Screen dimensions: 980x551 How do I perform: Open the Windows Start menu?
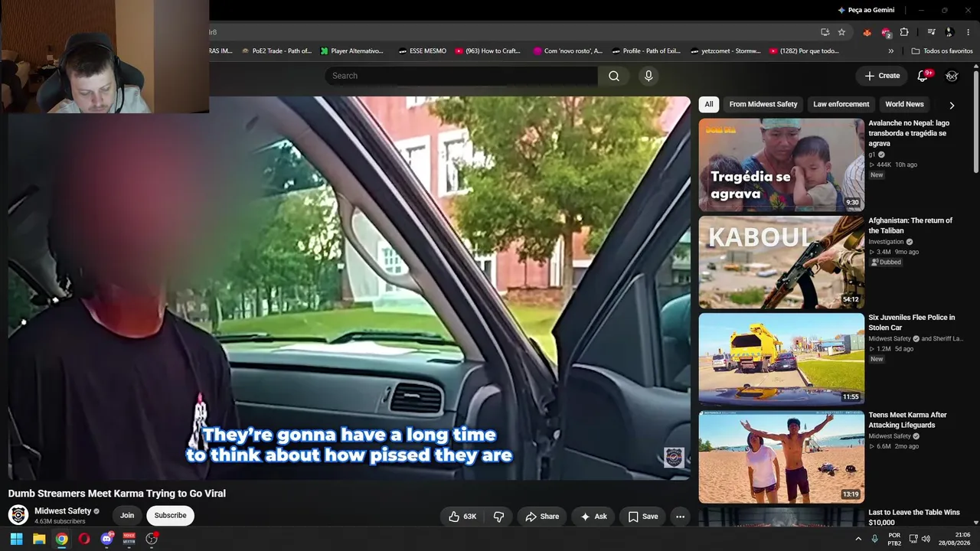(x=16, y=539)
